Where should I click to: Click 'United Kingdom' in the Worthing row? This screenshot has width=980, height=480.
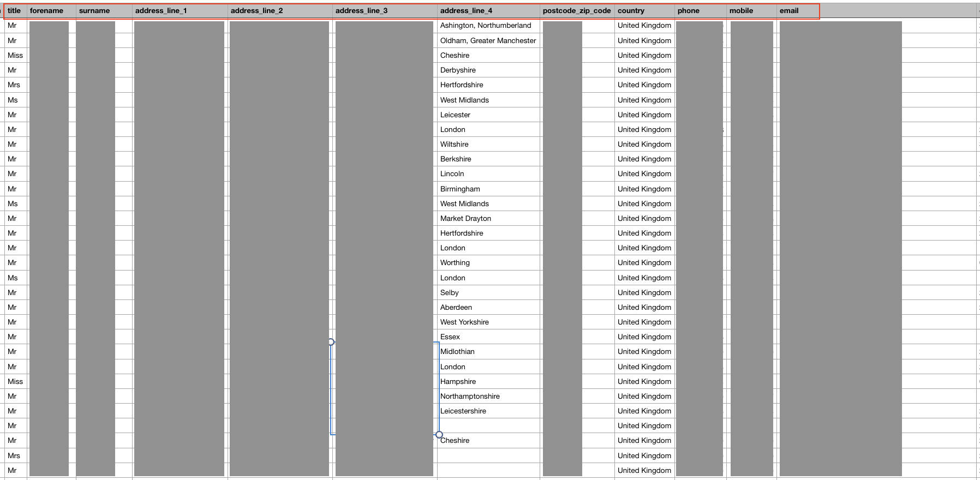pos(644,262)
